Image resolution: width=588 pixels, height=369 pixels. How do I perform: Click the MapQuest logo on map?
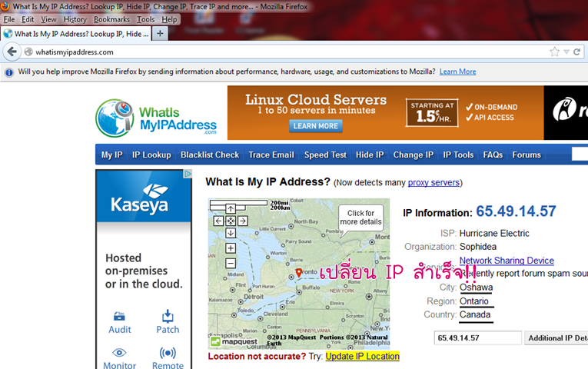[x=234, y=341]
